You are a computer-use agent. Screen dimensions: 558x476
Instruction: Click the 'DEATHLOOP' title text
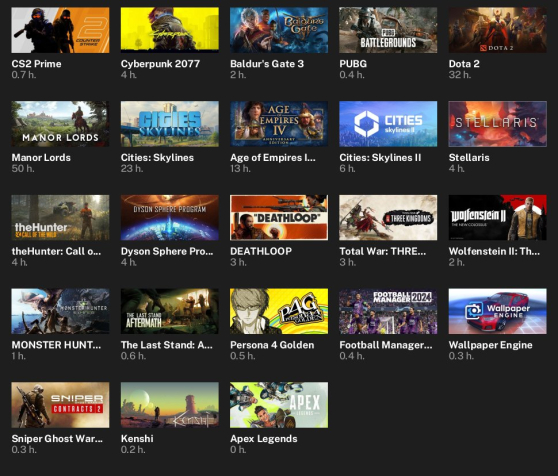tap(261, 251)
